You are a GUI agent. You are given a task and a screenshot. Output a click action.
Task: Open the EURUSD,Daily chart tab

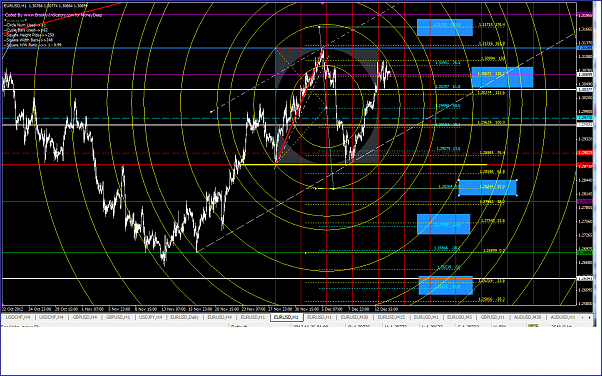[185, 317]
